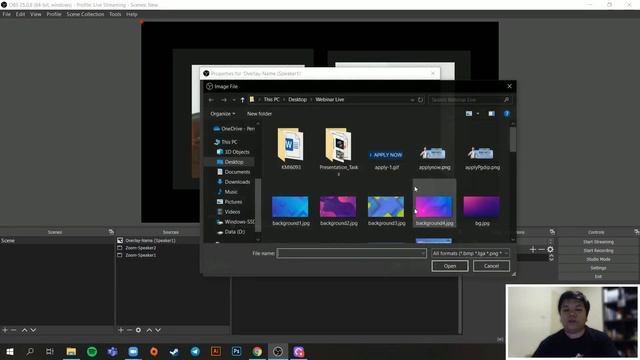Select This PC in navigation tree

[x=225, y=142]
